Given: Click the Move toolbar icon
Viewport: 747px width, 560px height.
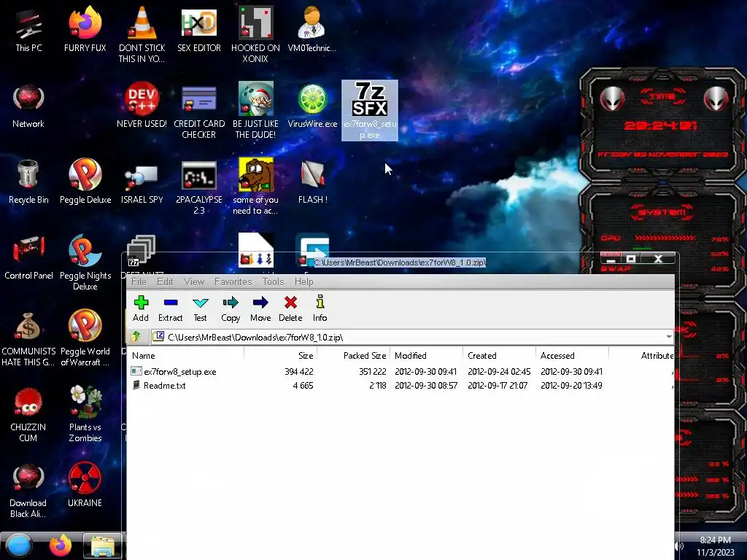Looking at the screenshot, I should click(260, 308).
